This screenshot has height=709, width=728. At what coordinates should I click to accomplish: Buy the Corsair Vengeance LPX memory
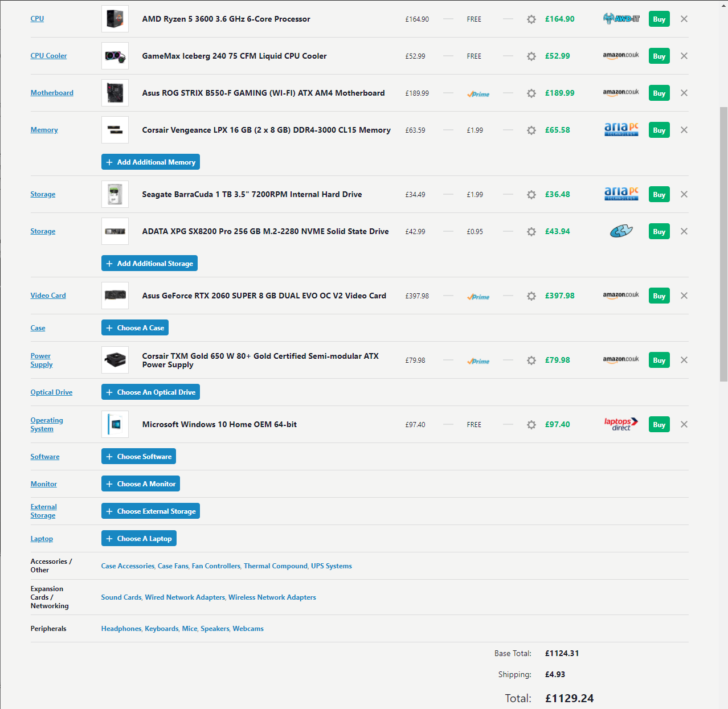pyautogui.click(x=659, y=130)
